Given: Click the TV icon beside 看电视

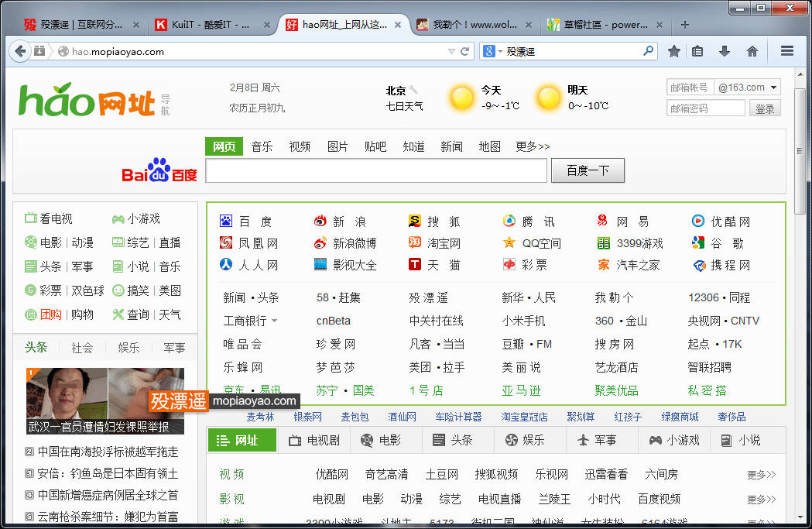Looking at the screenshot, I should 31,218.
